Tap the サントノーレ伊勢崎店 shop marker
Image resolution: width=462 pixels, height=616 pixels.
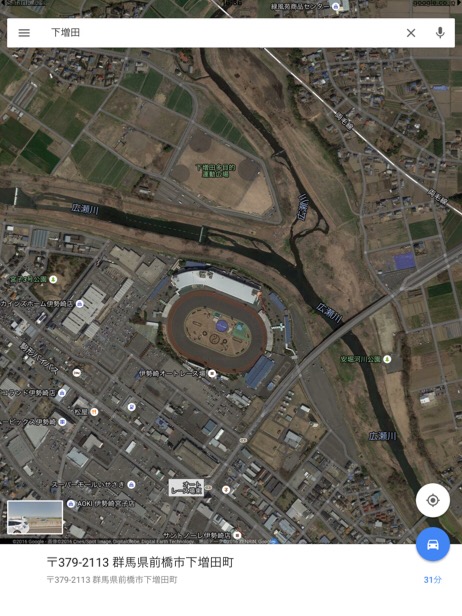237,535
